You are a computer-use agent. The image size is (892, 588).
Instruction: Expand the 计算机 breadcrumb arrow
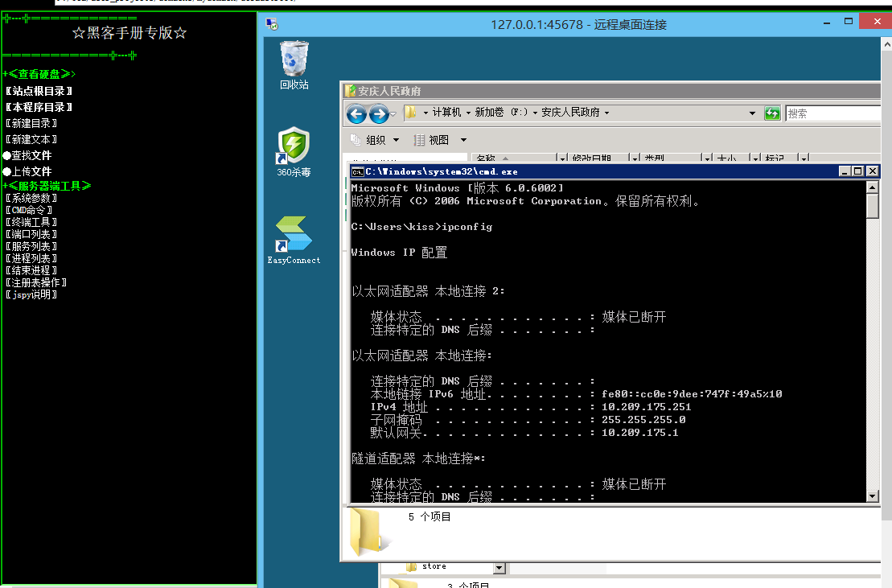(468, 113)
